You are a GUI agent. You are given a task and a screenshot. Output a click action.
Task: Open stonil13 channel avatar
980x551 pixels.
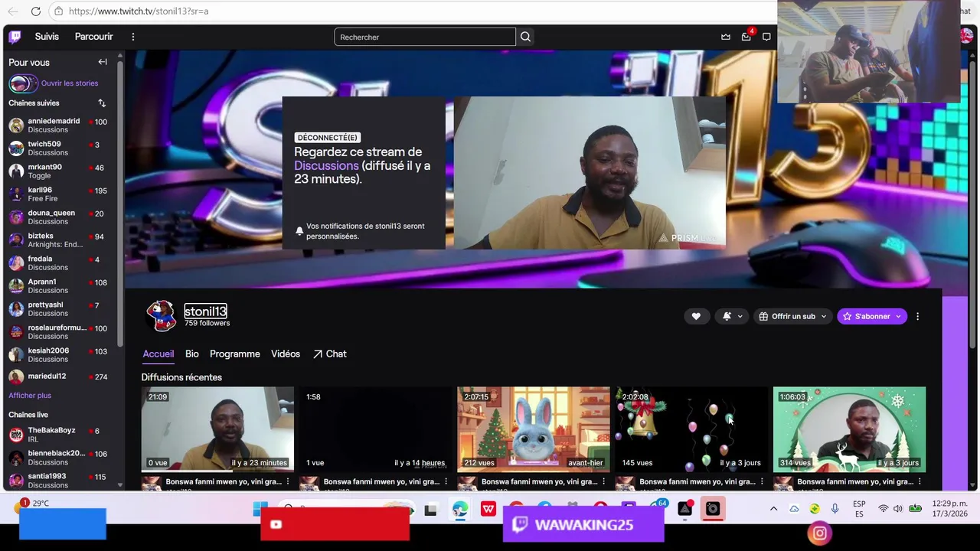coord(161,316)
